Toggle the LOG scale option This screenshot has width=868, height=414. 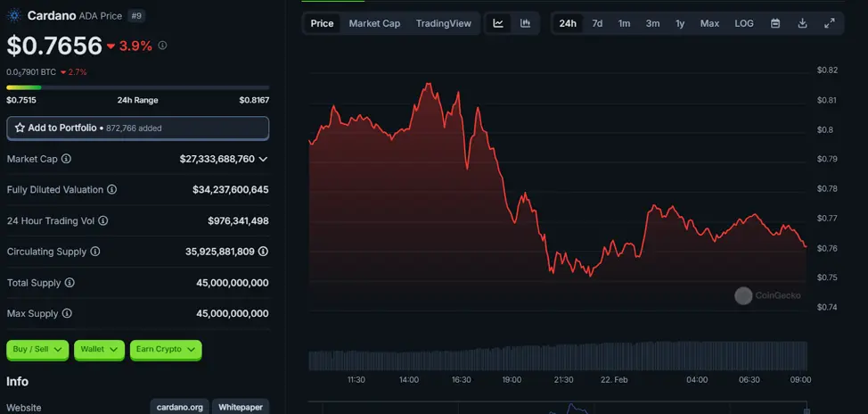(743, 23)
